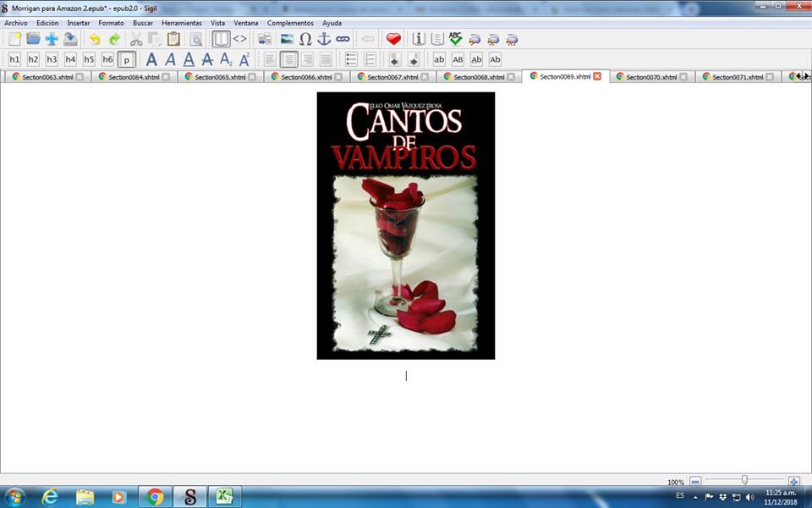The width and height of the screenshot is (812, 508).
Task: Click the Undo arrow icon
Action: (x=95, y=39)
